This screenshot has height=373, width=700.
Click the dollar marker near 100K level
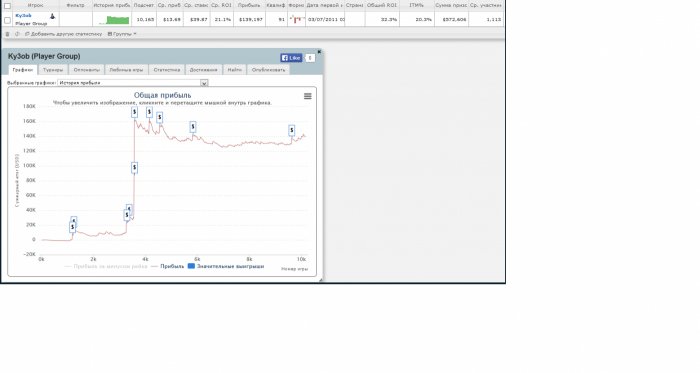(134, 168)
